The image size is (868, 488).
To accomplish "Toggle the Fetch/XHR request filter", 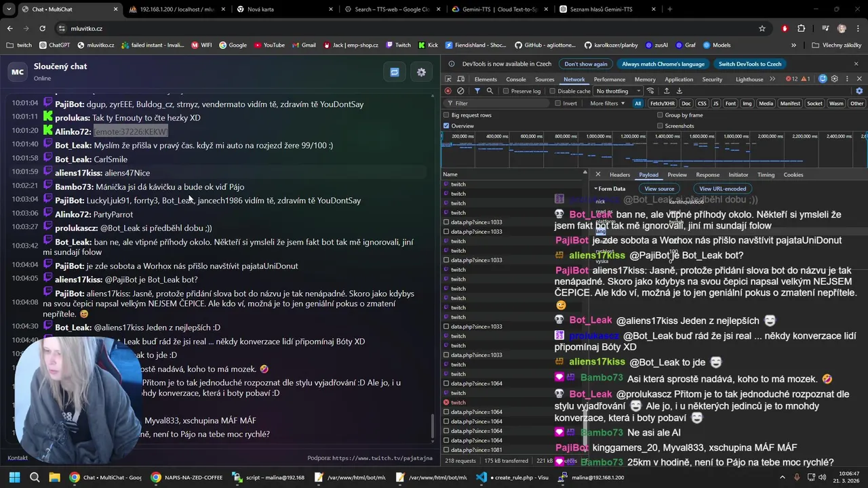I will [x=663, y=104].
